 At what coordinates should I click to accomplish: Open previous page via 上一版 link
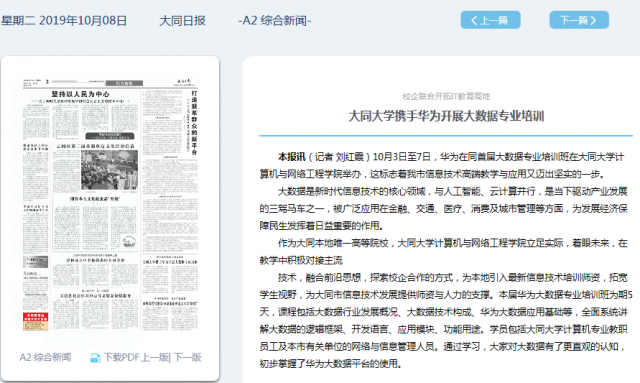pyautogui.click(x=155, y=358)
